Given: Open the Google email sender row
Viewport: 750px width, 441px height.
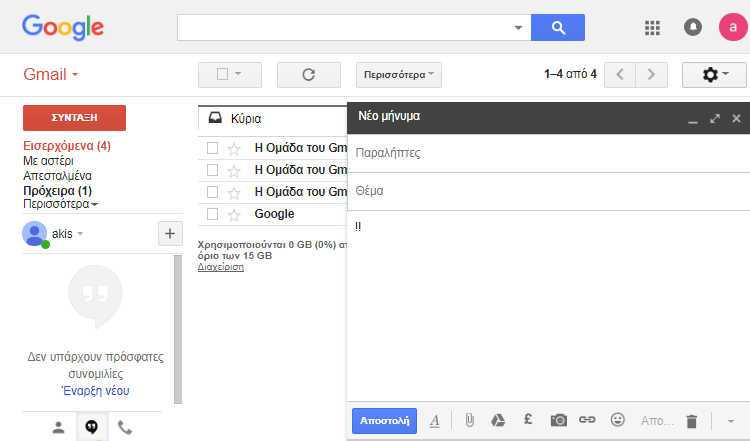Looking at the screenshot, I should 273,214.
